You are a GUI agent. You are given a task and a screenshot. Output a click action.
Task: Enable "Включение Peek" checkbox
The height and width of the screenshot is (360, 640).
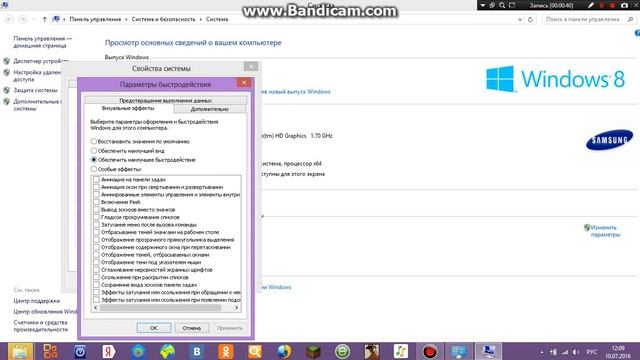tap(96, 202)
